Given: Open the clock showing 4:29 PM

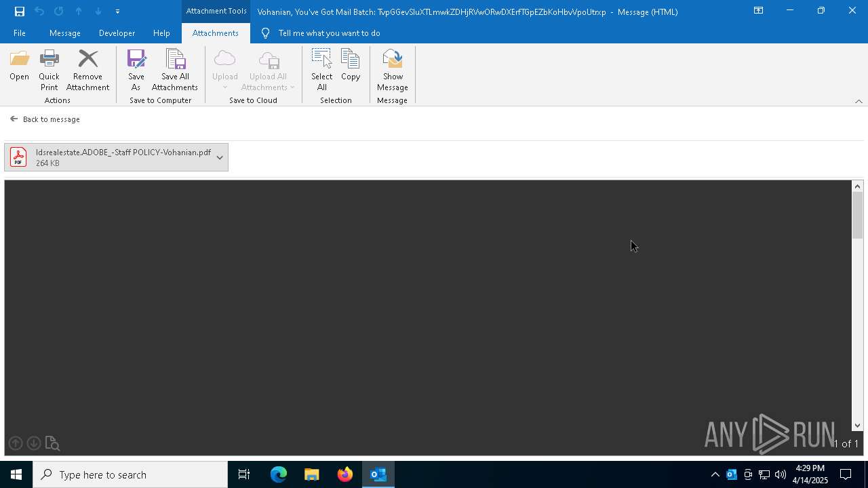Looking at the screenshot, I should coord(810,474).
